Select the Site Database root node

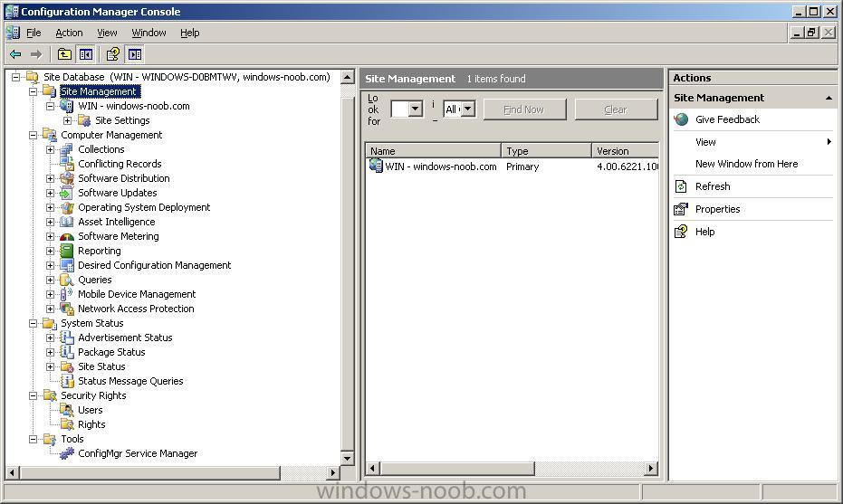point(187,77)
